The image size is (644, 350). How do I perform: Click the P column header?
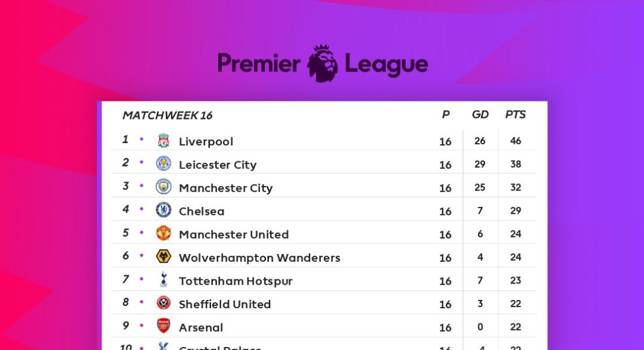coord(446,115)
